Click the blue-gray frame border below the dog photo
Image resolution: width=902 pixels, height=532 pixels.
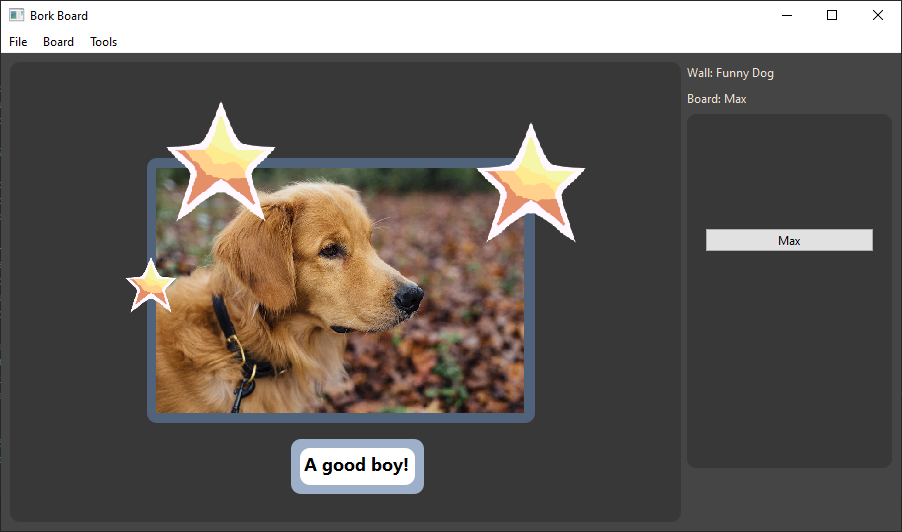pos(340,417)
